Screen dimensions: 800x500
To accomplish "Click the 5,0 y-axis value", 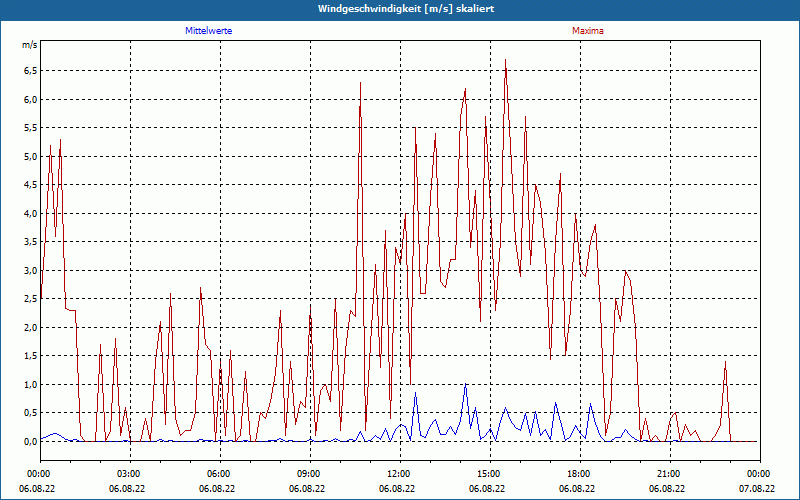I will click(31, 156).
